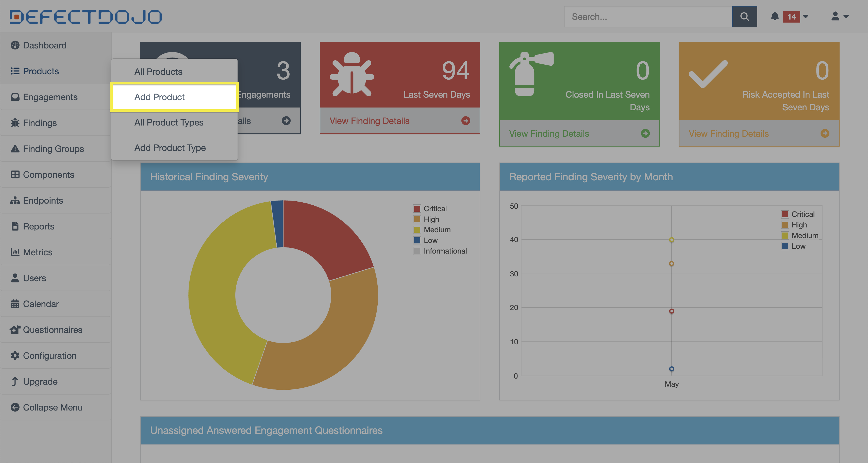Click the Findings bug icon in sidebar
The image size is (868, 463).
coord(15,123)
